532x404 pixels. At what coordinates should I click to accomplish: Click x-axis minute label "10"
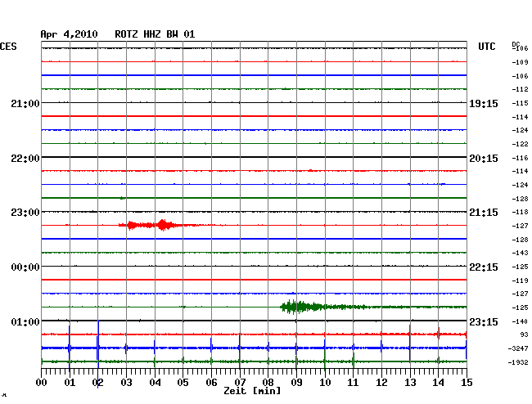[x=325, y=382]
